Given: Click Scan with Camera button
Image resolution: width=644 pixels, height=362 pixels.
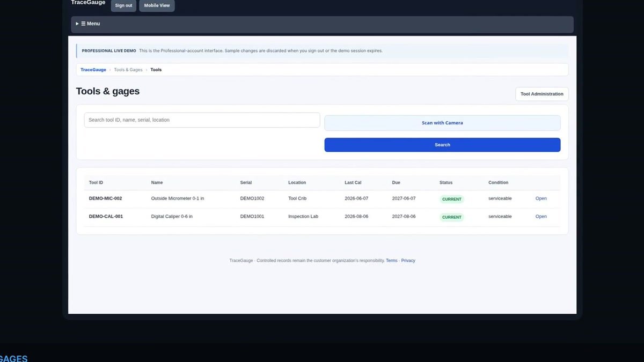Looking at the screenshot, I should click(x=442, y=123).
